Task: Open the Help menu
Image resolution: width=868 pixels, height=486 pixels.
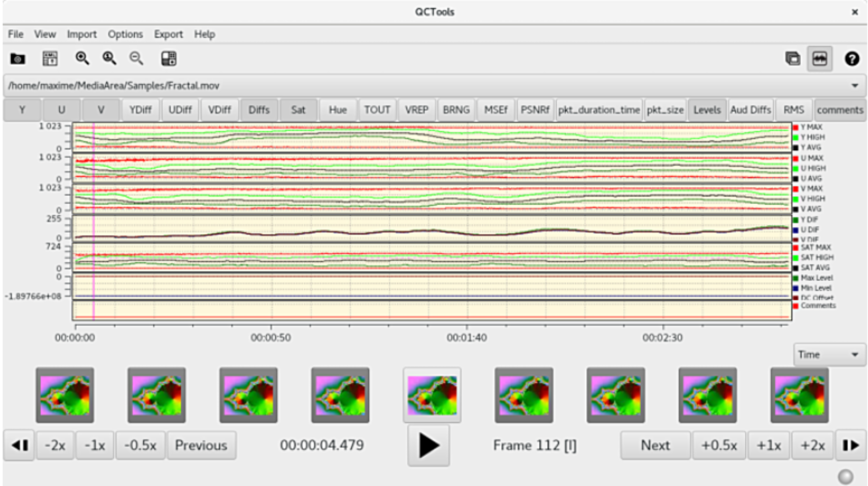Action: click(x=205, y=34)
